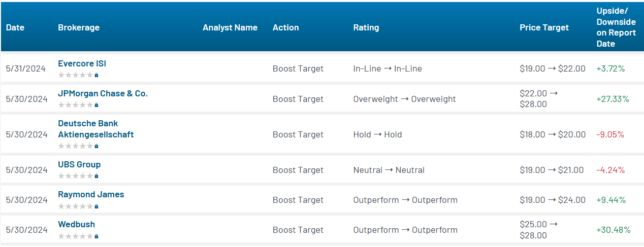Click the star rating under Wedbush
Viewport: 644px width, 247px height.
(x=76, y=236)
